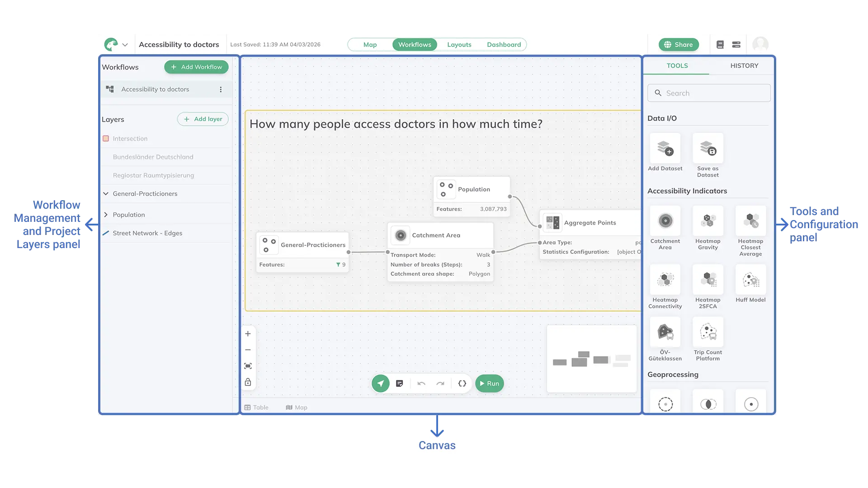
Task: Collapse the General-Practicioners layer group
Action: (x=106, y=193)
